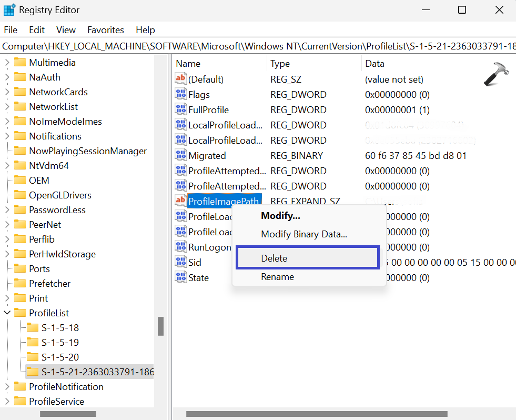Expand the PasswordLess key arrow
This screenshot has width=516, height=420.
[x=7, y=210]
